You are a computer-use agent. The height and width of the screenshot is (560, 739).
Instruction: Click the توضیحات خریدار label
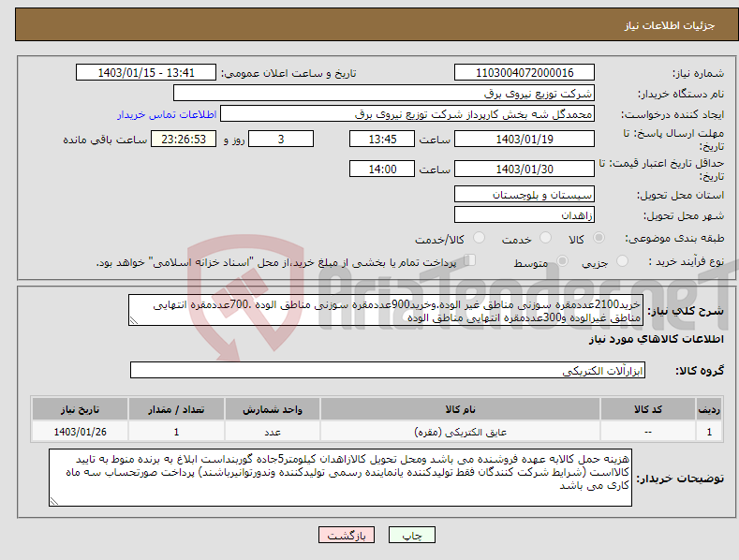680,479
